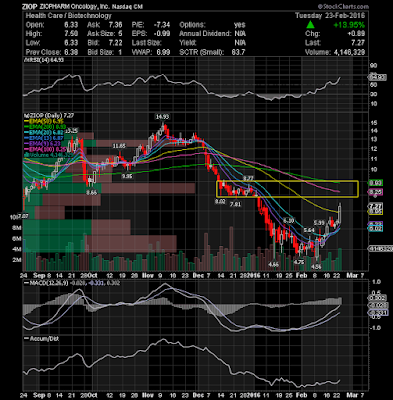Screen dimensions: 393x400
Task: Click the cyan EMA(20) tag on price axis
Action: [x=375, y=229]
